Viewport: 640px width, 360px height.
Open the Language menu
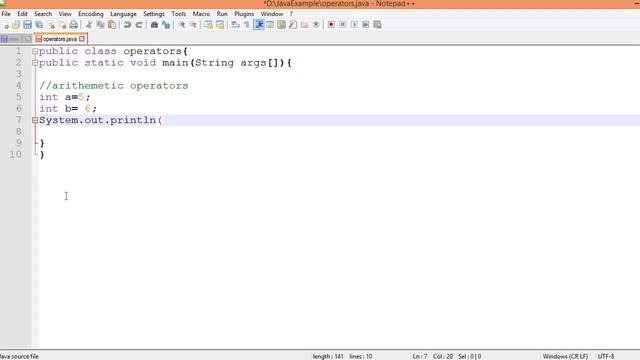pos(123,14)
